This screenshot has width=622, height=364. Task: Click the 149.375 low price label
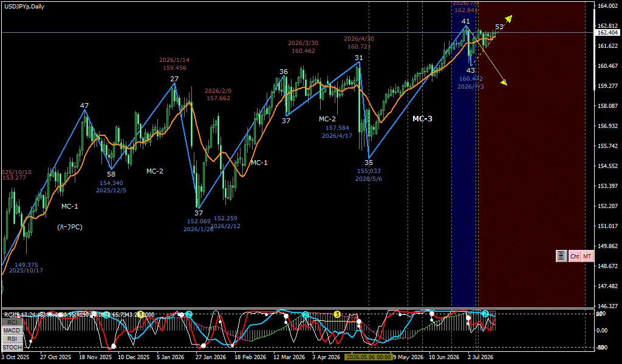(26, 265)
